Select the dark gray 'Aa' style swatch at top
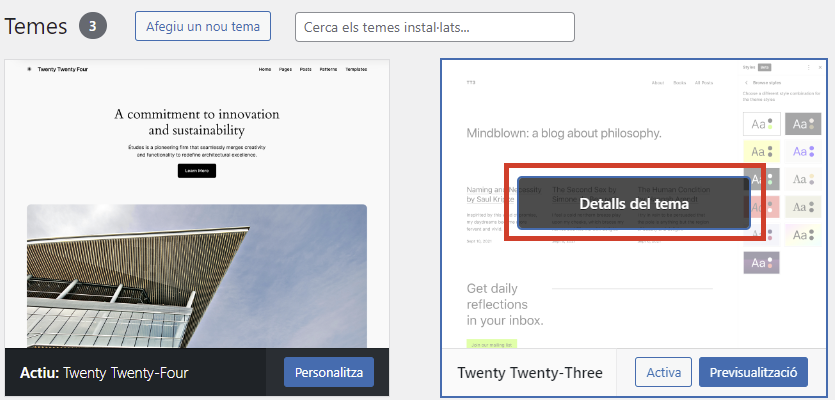This screenshot has height=400, width=835. (803, 124)
